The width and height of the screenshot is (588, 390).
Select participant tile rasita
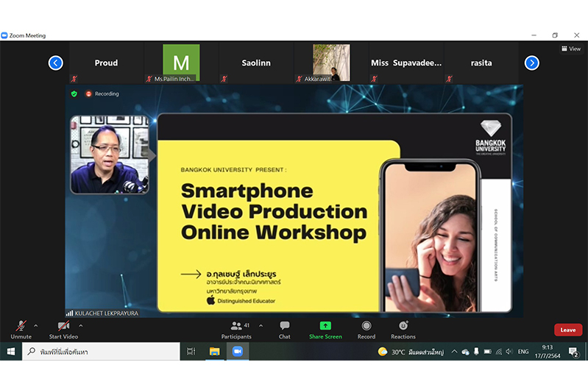481,63
